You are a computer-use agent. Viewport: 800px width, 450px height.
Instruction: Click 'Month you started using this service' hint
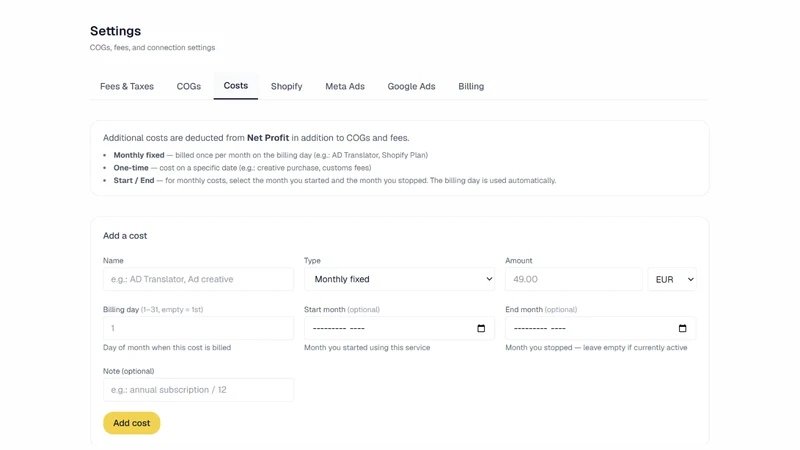point(367,347)
